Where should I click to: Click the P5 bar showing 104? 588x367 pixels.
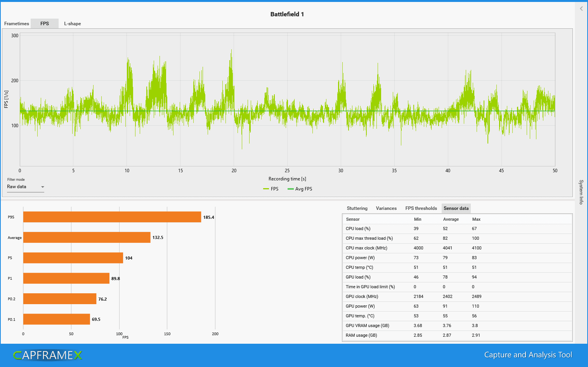[73, 258]
